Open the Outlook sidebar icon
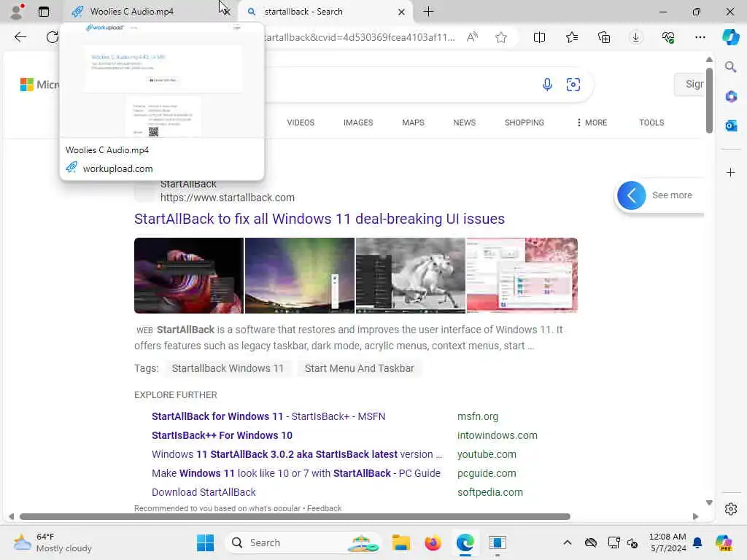Viewport: 747px width, 560px height. click(x=731, y=125)
